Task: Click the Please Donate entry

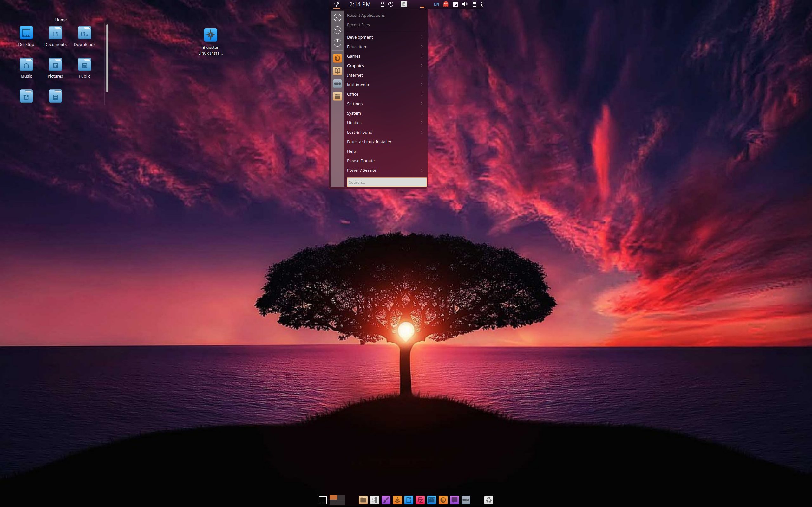Action: coord(361,161)
